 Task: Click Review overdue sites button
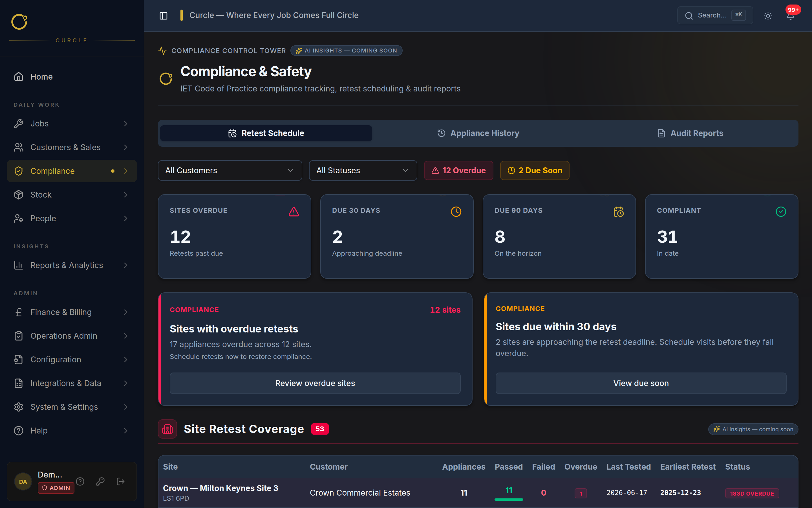pos(315,383)
